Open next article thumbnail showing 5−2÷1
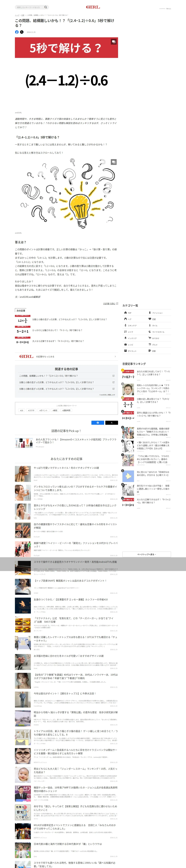Viewport: 186px width, 868px height. 23,331
